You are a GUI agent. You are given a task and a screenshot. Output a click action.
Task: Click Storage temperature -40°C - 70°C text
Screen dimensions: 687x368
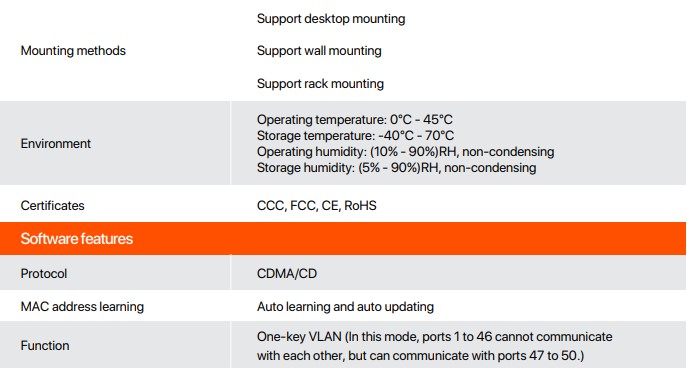click(x=355, y=135)
